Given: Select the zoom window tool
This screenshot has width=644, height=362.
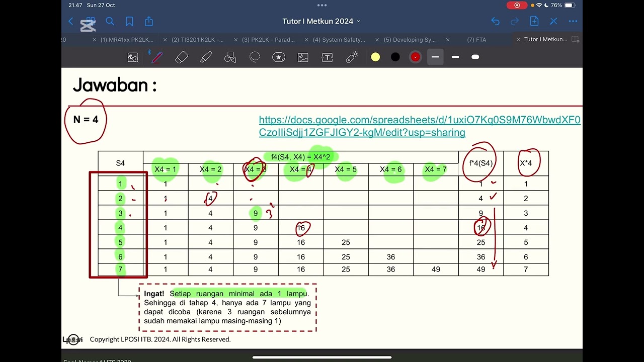Looking at the screenshot, I should (x=133, y=57).
